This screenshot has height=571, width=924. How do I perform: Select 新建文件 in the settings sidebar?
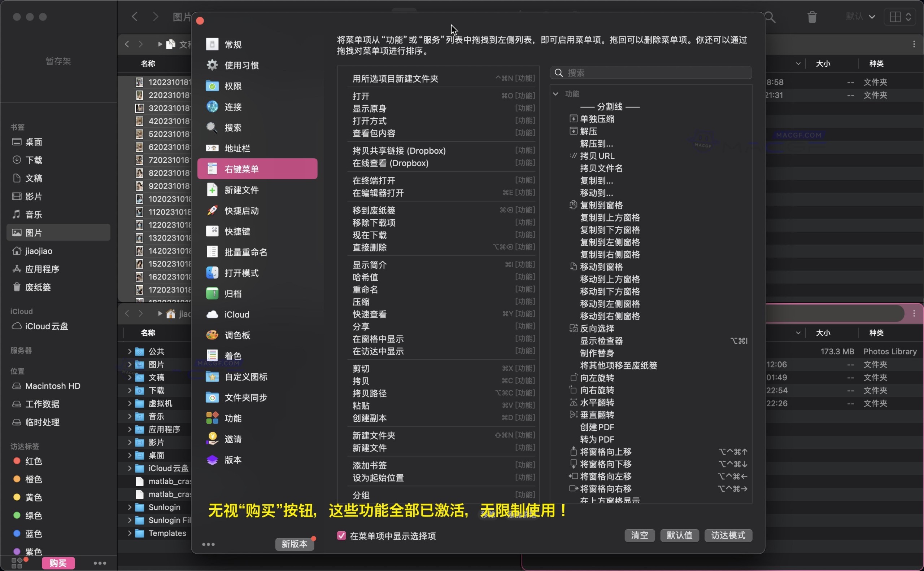pyautogui.click(x=242, y=190)
